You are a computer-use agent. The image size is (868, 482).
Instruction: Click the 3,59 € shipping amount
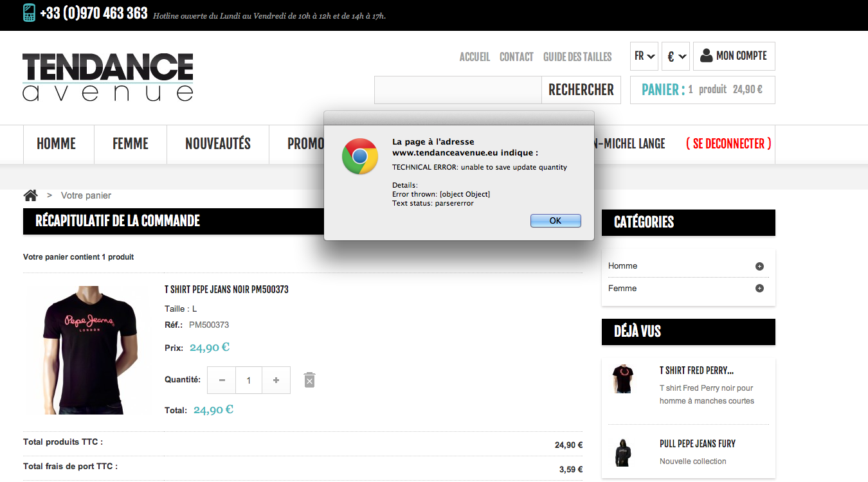tap(571, 470)
